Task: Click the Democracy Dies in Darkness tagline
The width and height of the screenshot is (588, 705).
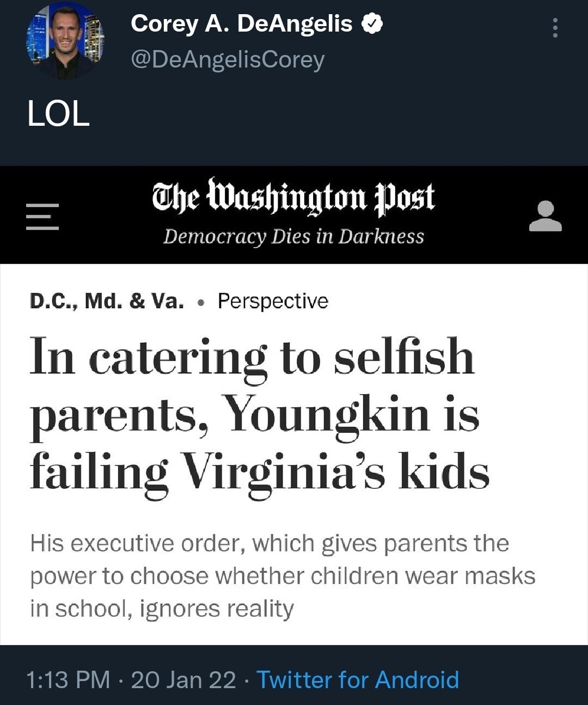Action: tap(293, 236)
